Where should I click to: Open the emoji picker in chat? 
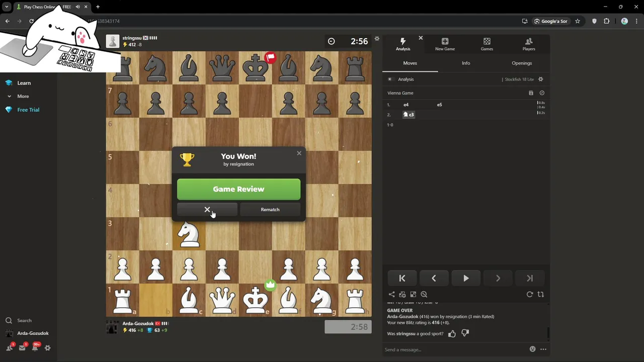coord(532,349)
